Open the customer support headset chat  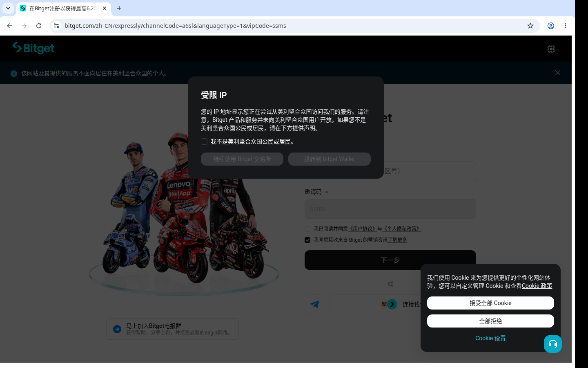tap(553, 344)
